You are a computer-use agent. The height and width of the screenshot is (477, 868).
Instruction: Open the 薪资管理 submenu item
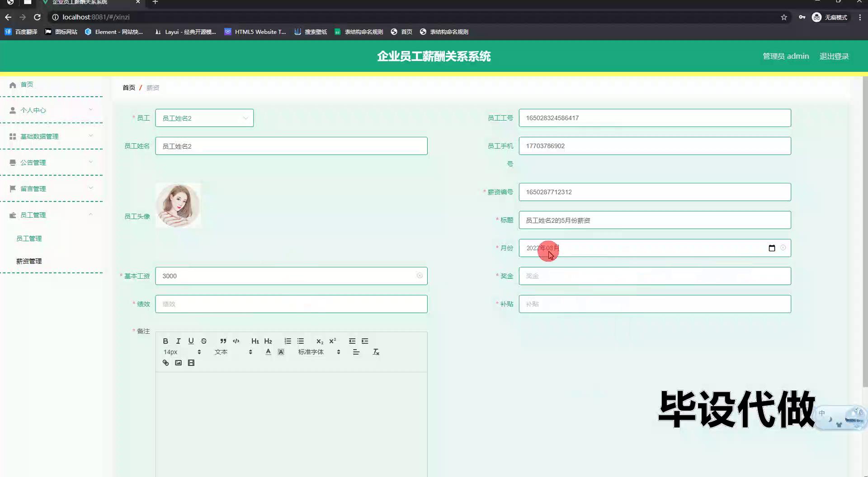tap(29, 261)
